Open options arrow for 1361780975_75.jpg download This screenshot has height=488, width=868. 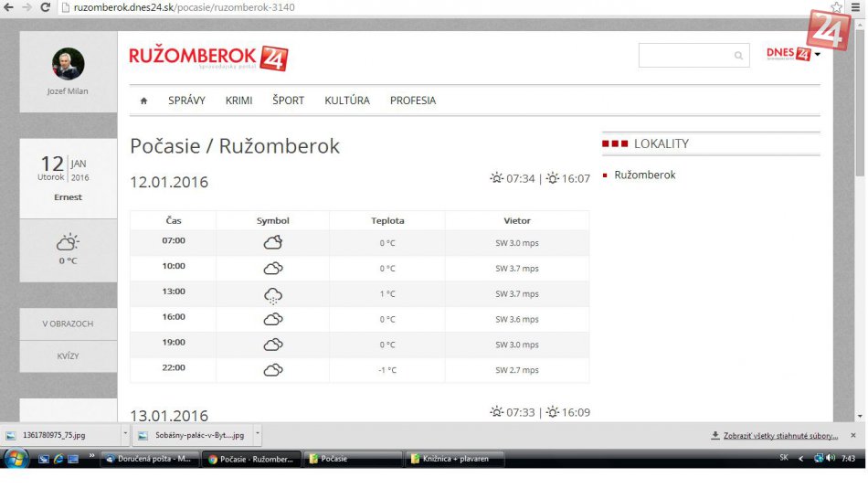pyautogui.click(x=125, y=435)
